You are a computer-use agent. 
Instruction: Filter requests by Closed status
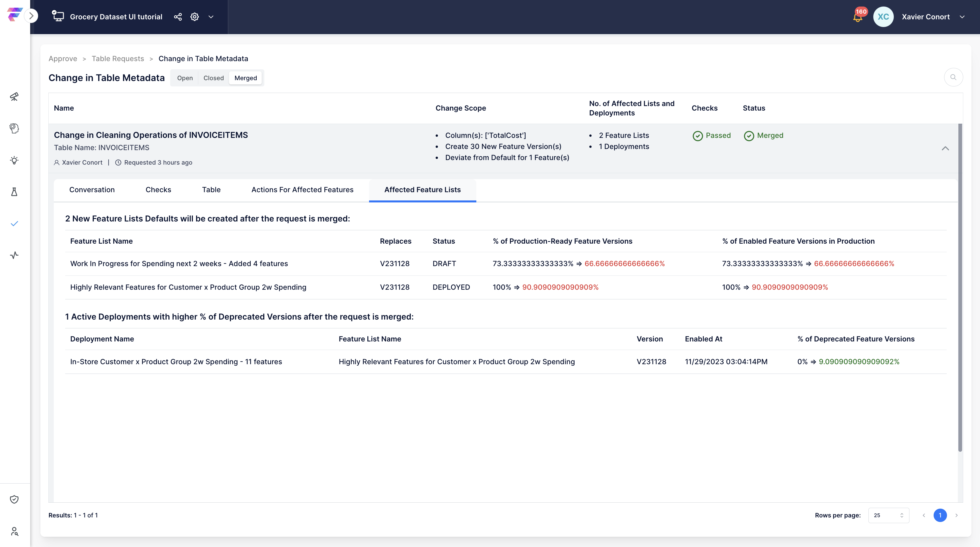tap(213, 78)
